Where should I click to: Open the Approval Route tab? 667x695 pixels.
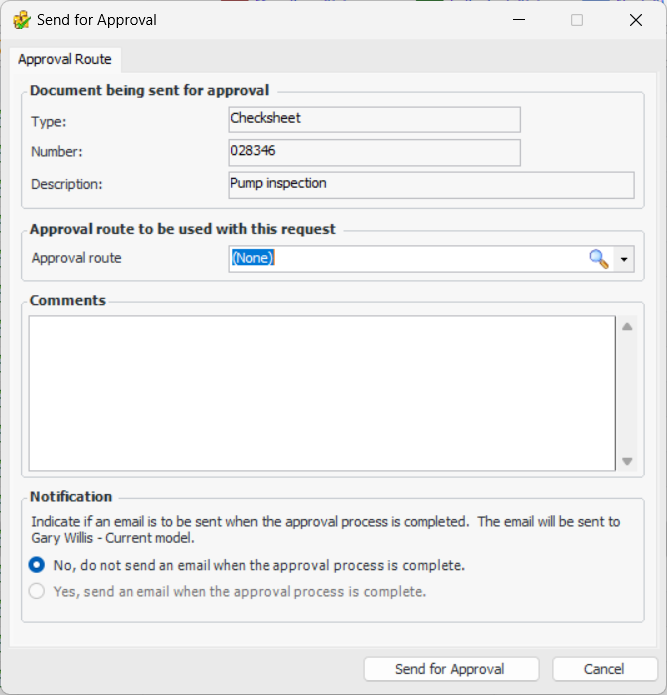pos(65,59)
